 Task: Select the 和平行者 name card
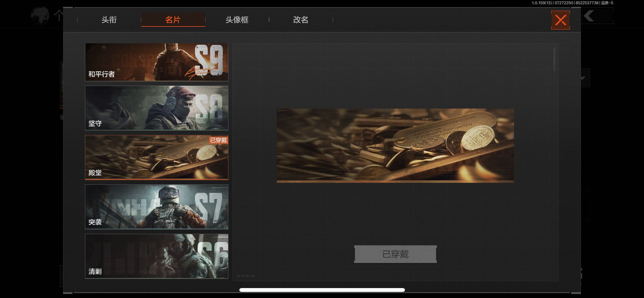156,62
